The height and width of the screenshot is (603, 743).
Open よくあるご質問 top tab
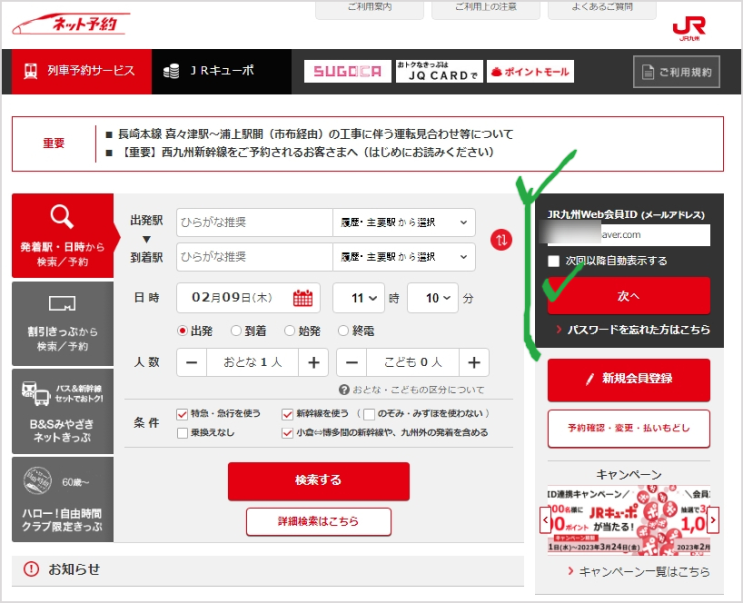point(602,9)
